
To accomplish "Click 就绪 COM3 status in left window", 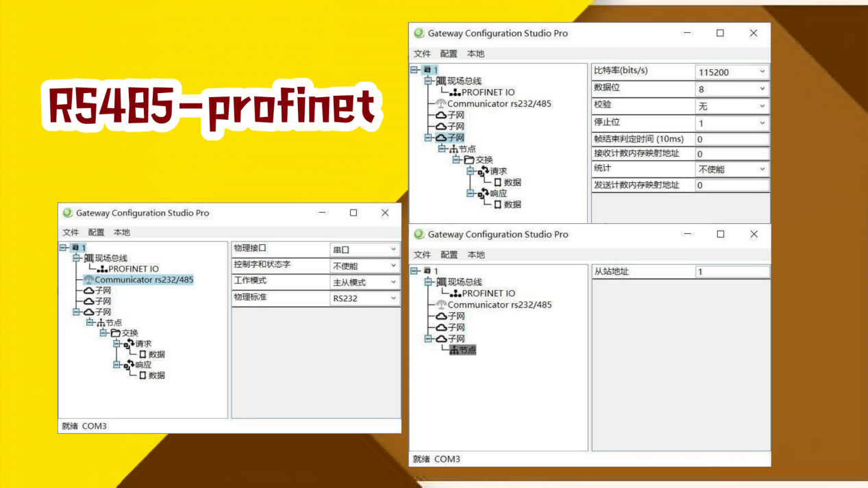I will 84,426.
